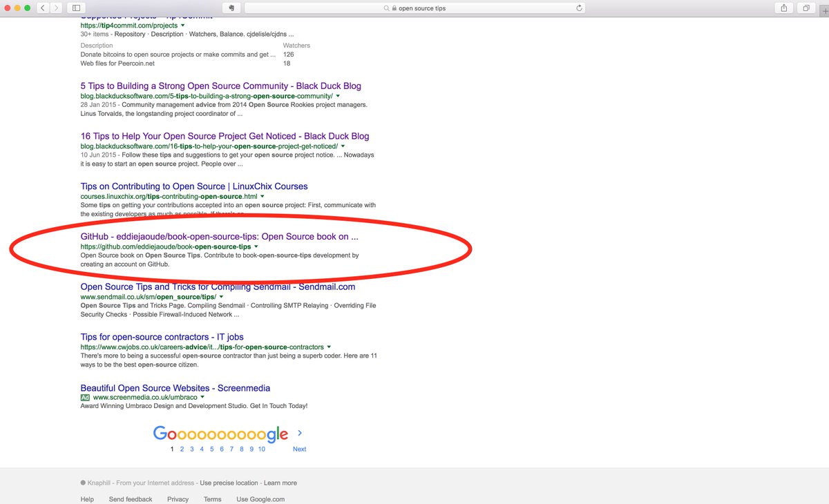Go to results page 6

(x=222, y=449)
